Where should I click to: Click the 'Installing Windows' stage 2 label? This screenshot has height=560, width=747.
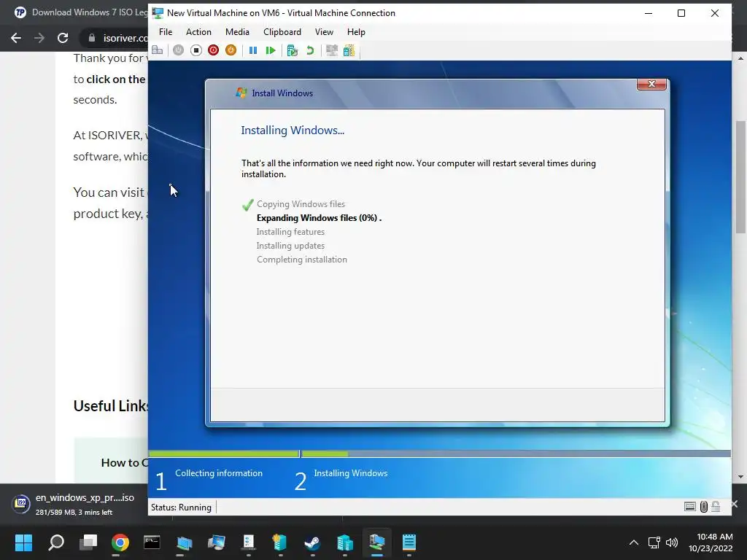tap(351, 472)
